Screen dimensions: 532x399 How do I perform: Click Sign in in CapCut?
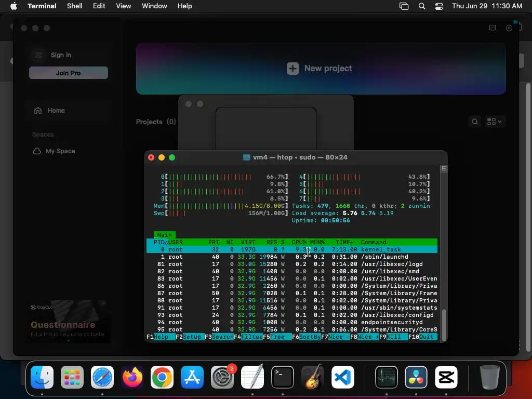coord(61,55)
